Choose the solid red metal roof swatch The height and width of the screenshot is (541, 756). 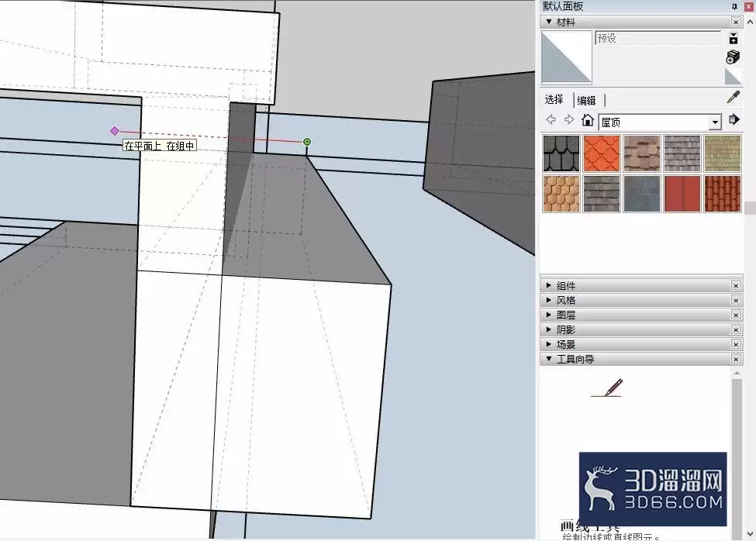(x=682, y=194)
